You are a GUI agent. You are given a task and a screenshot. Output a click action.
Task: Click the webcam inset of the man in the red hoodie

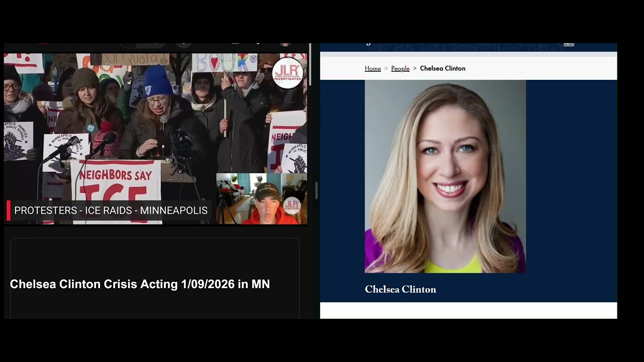[x=262, y=199]
